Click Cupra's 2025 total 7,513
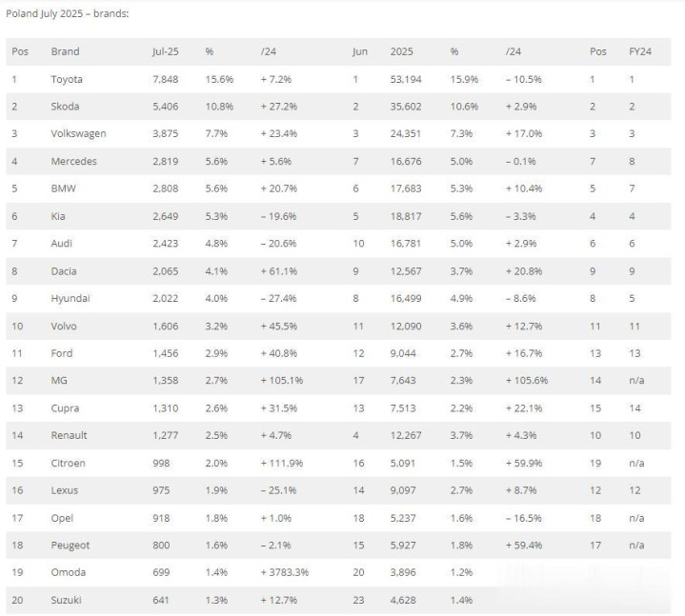This screenshot has height=616, width=685. click(x=403, y=408)
